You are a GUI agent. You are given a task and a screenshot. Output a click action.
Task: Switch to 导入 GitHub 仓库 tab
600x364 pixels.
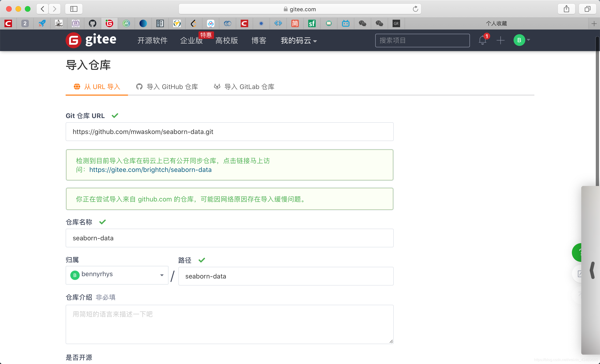(167, 87)
